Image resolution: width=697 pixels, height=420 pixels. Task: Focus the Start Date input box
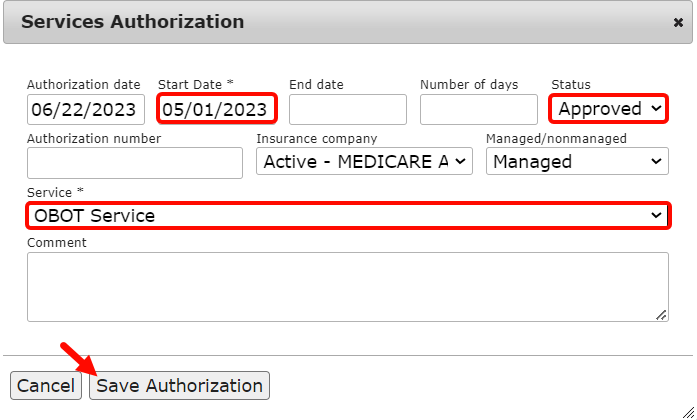[x=216, y=109]
